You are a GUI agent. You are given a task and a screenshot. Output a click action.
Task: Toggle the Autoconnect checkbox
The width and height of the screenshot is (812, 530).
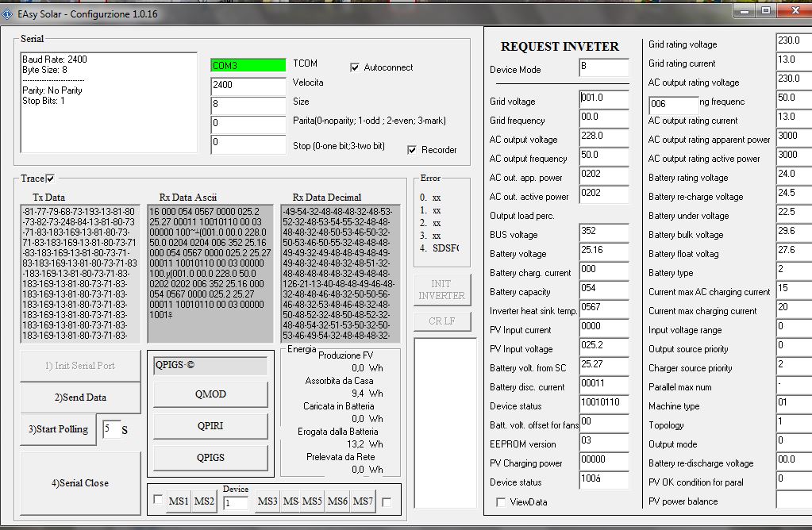click(x=355, y=67)
